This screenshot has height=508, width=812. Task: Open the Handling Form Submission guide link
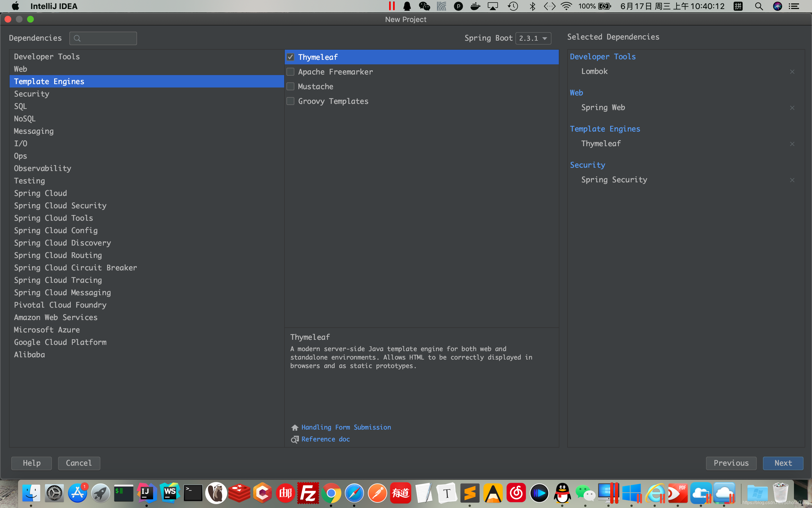pyautogui.click(x=346, y=427)
